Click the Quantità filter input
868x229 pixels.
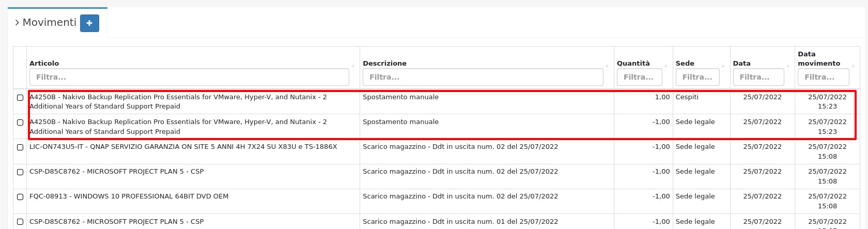tap(639, 77)
